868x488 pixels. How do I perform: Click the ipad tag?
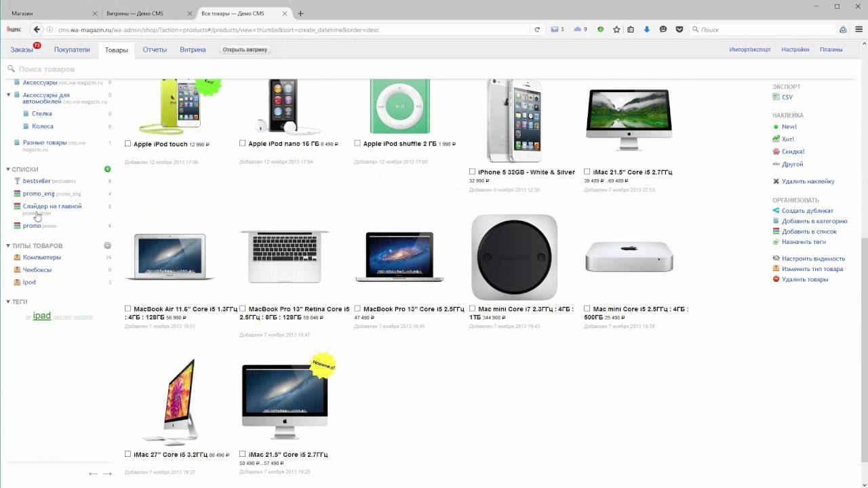pos(42,316)
